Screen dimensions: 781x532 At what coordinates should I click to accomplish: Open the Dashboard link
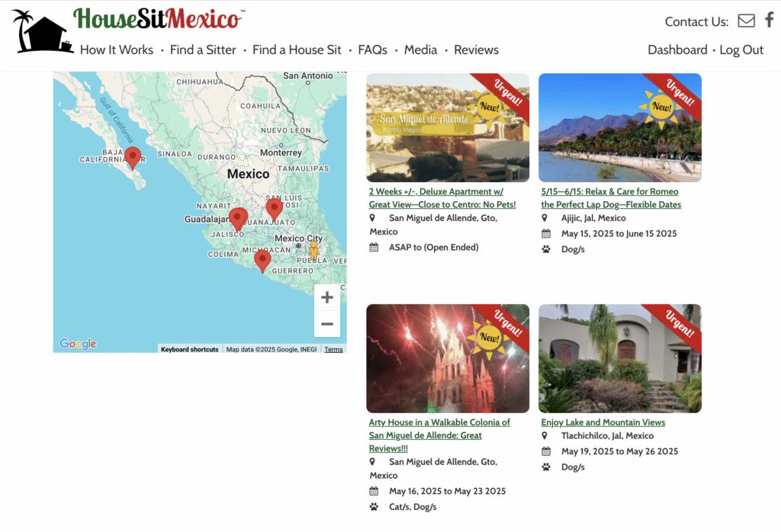pyautogui.click(x=677, y=50)
